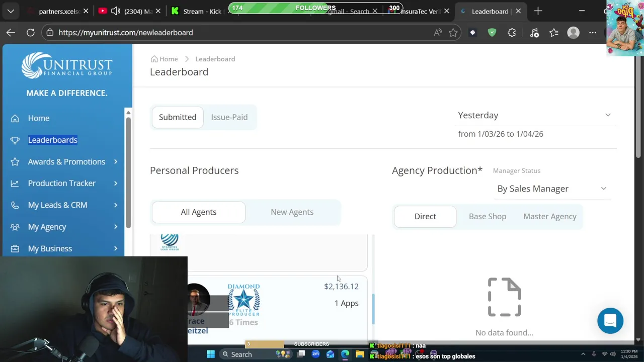
Task: Expand Awards & Promotions submenu arrow
Action: [116, 162]
